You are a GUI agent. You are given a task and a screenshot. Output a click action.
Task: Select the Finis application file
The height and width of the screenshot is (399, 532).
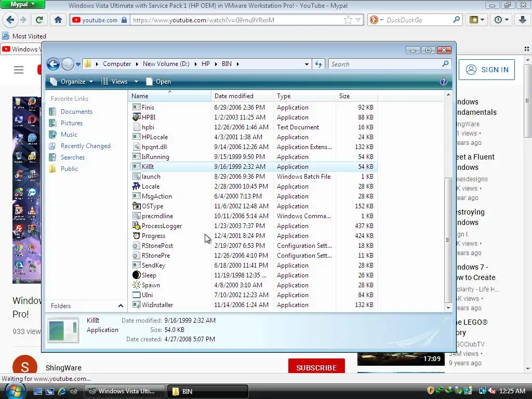[148, 107]
